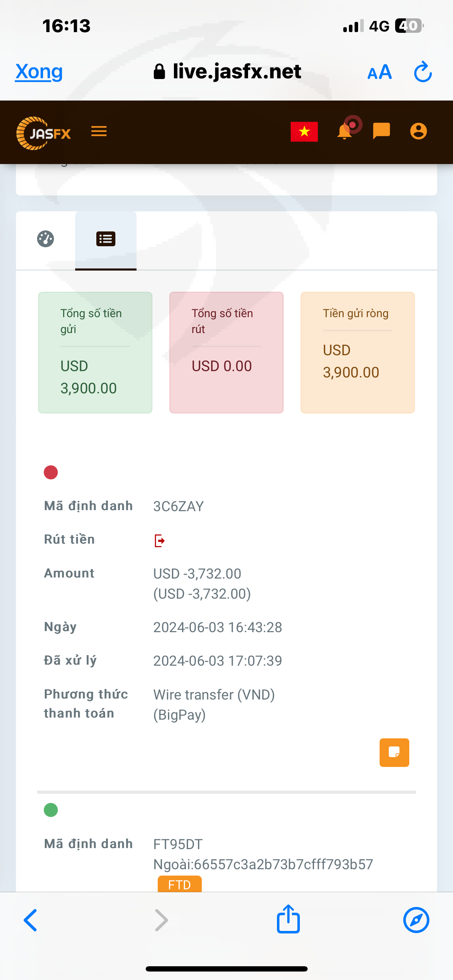Tap the Safari share icon
The height and width of the screenshot is (980, 453).
coord(288,919)
